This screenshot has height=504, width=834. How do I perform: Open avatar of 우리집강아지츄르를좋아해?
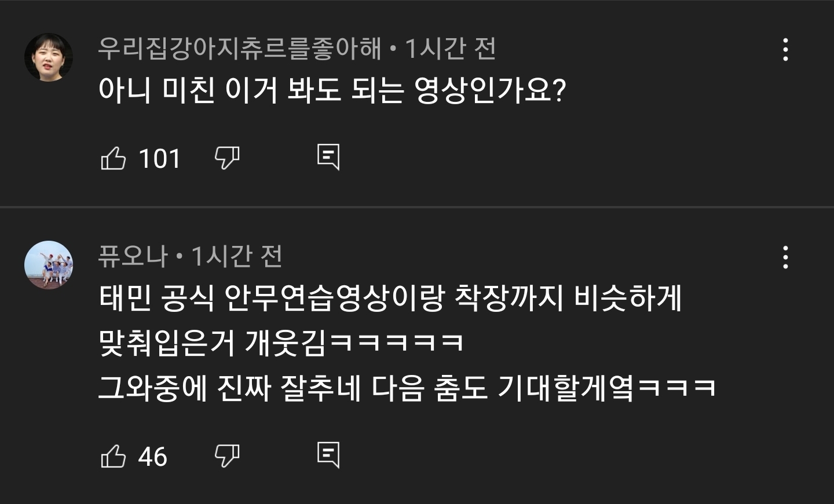point(49,57)
